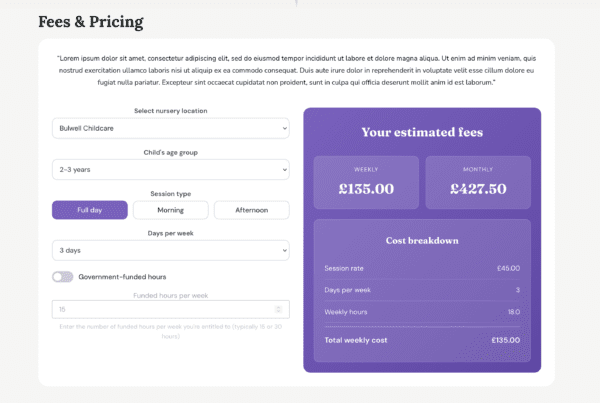Click the Weekly £135.00 fee card

(366, 182)
